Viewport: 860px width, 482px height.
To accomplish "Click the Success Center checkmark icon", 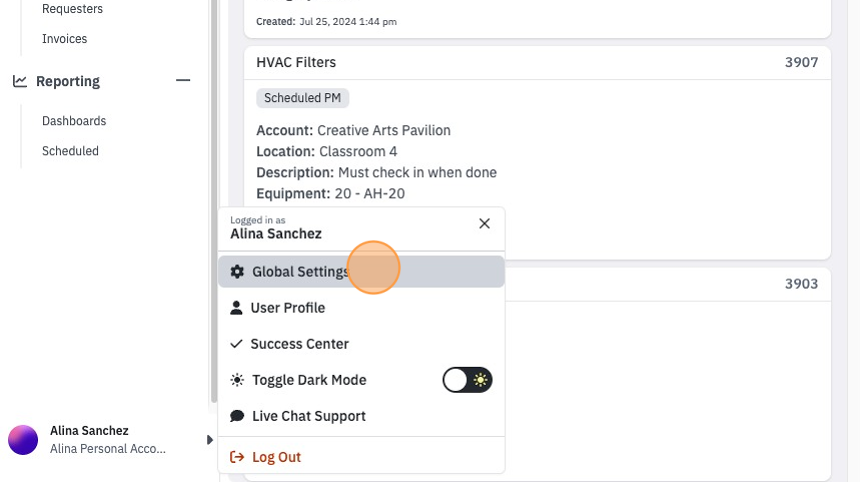I will click(236, 344).
